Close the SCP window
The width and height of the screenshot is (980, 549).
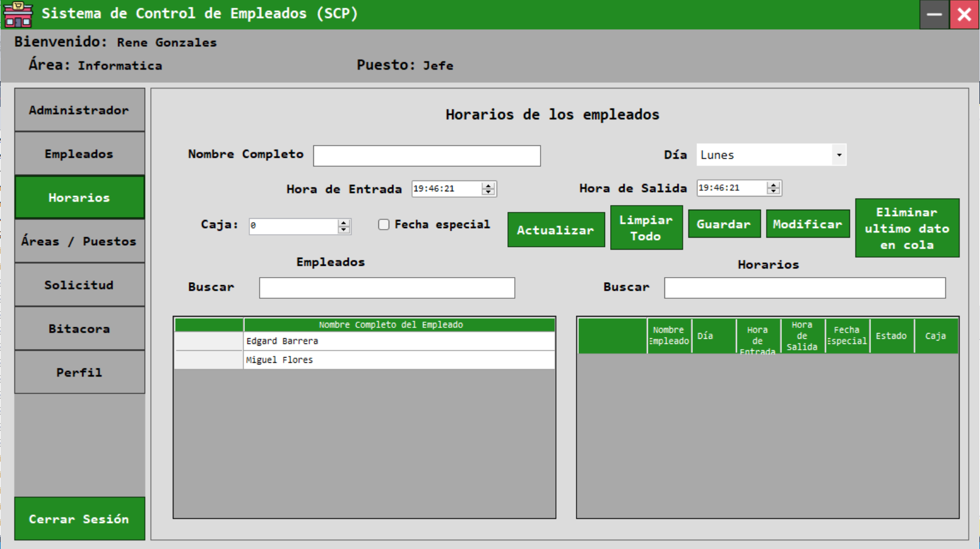click(x=965, y=14)
